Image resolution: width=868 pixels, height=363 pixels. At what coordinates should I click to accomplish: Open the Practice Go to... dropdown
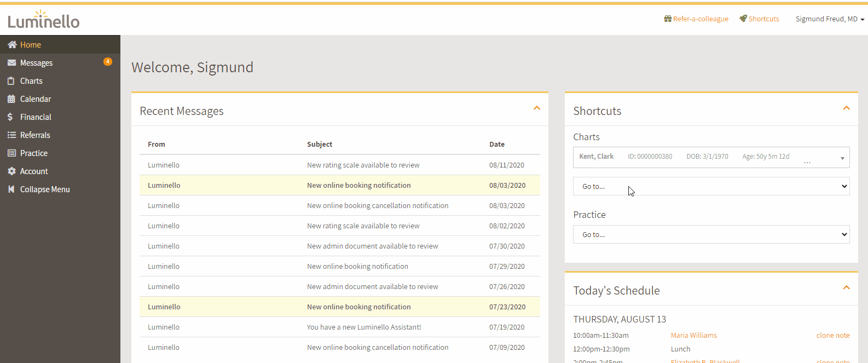coord(711,234)
